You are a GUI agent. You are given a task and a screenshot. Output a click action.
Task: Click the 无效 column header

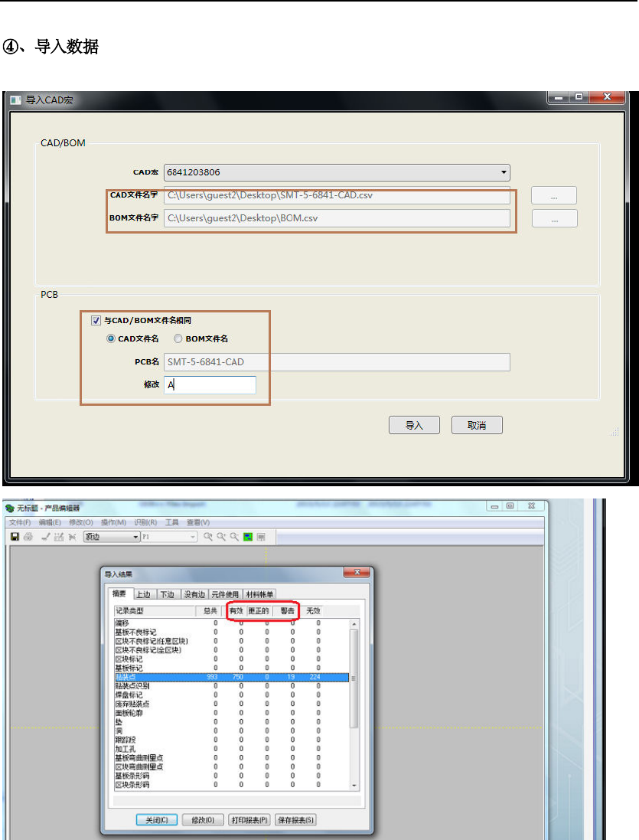313,611
